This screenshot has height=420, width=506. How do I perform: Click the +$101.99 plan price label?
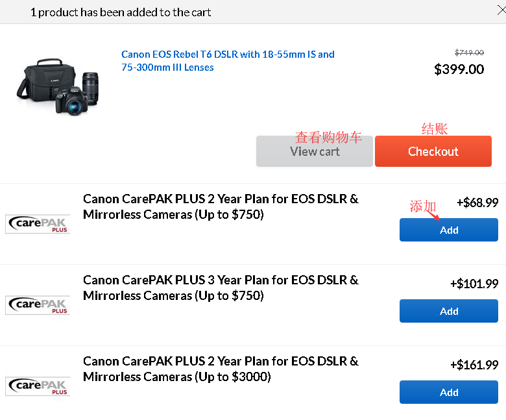(x=474, y=284)
